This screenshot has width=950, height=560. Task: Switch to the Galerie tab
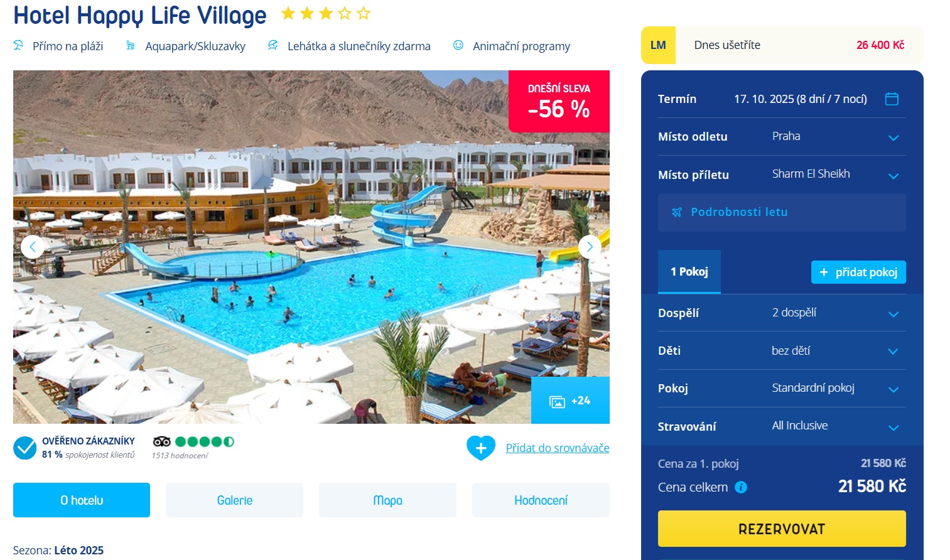(234, 500)
